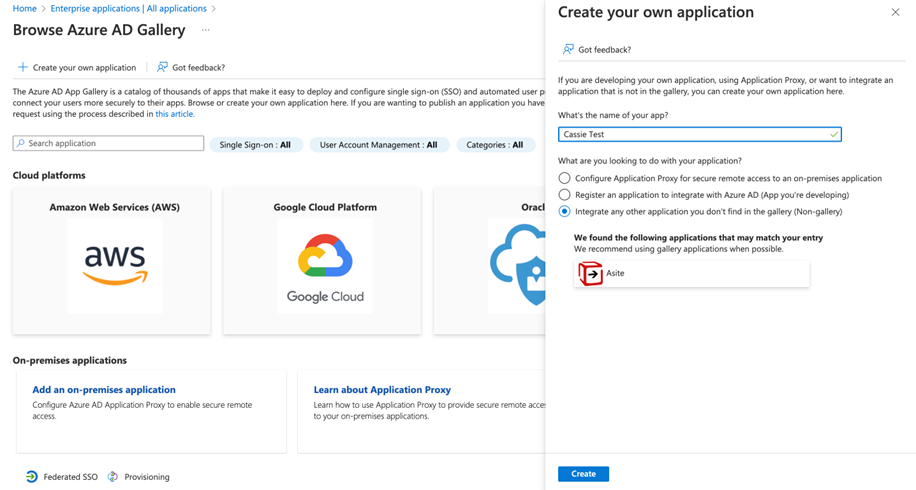Open the User Account Management filter
Screen dimensions: 916x490
(378, 145)
